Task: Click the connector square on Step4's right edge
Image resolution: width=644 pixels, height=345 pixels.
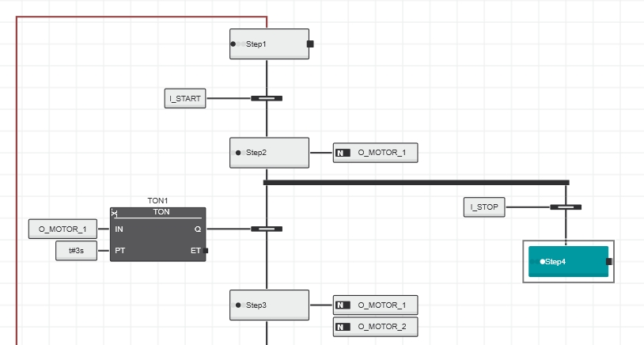Action: point(609,261)
